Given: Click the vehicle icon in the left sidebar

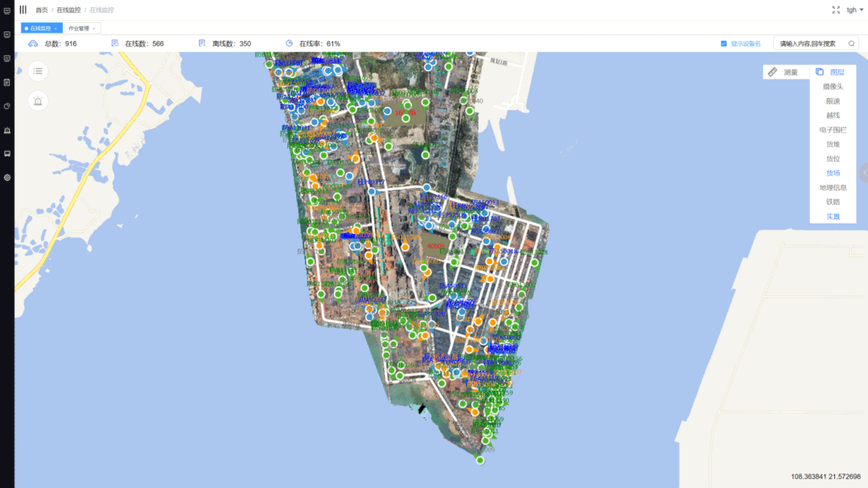Looking at the screenshot, I should coord(7,154).
